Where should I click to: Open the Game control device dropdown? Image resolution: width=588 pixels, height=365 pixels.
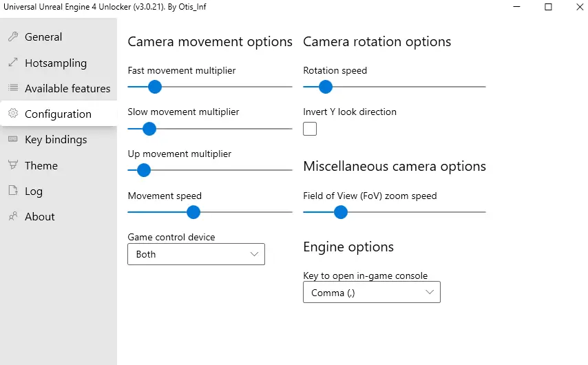pos(196,254)
